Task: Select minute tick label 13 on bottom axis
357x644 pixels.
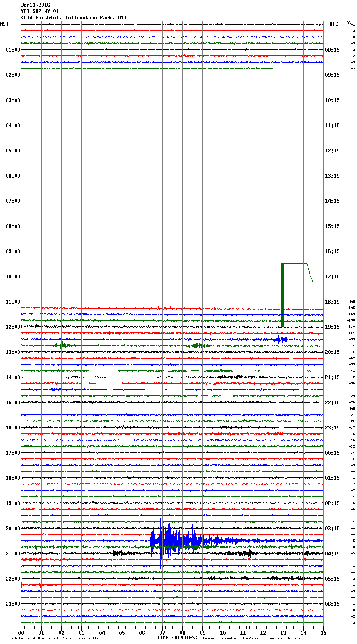Action: pos(283,633)
